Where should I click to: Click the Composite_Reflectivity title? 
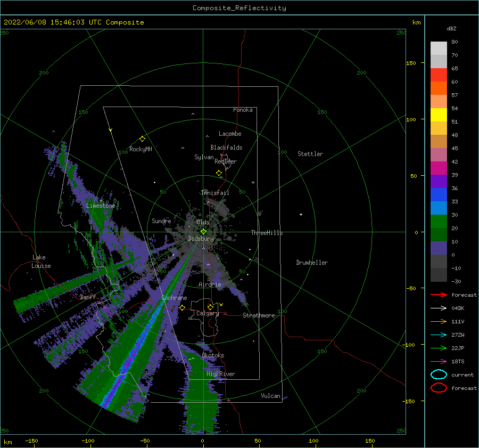pos(240,8)
